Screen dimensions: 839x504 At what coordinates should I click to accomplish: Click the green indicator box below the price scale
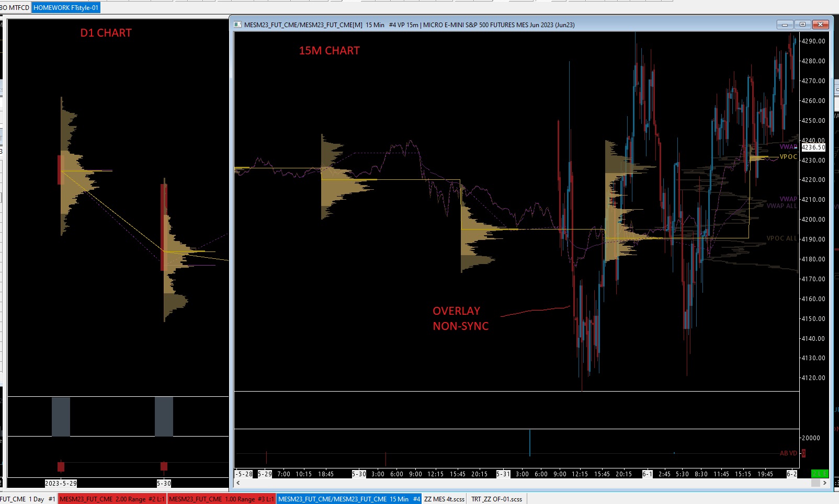[x=820, y=474]
